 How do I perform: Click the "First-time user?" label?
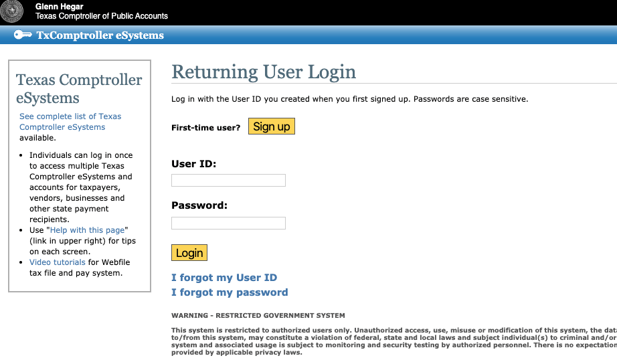206,128
